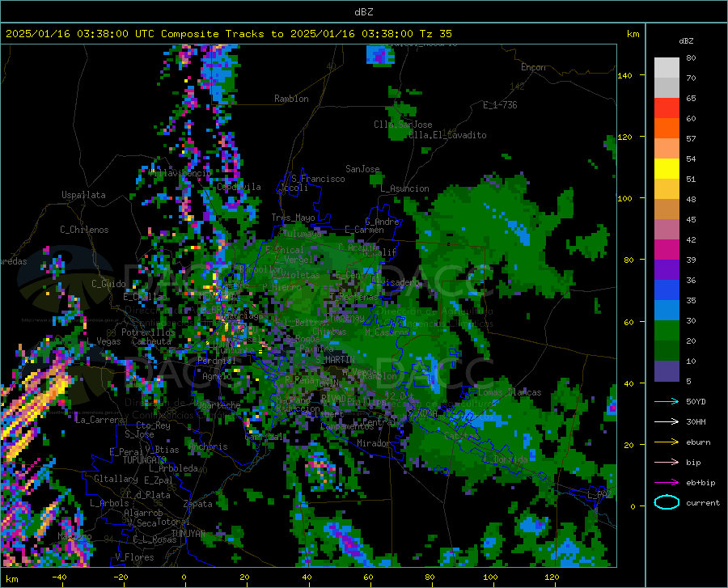
Task: Pick the dark orange swatch in dBZ scale
Action: pyautogui.click(x=667, y=129)
